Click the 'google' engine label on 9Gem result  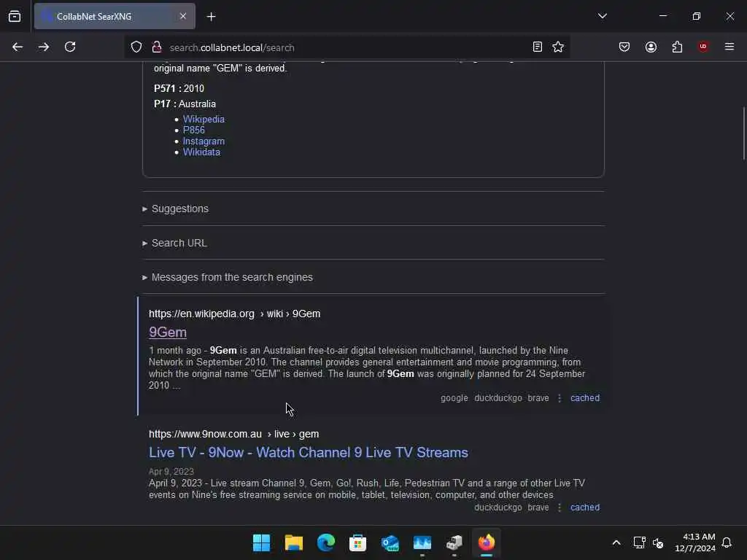click(x=454, y=398)
